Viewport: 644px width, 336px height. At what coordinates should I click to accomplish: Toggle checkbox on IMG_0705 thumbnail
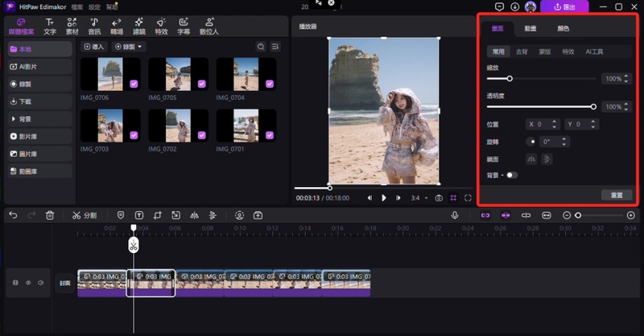202,84
